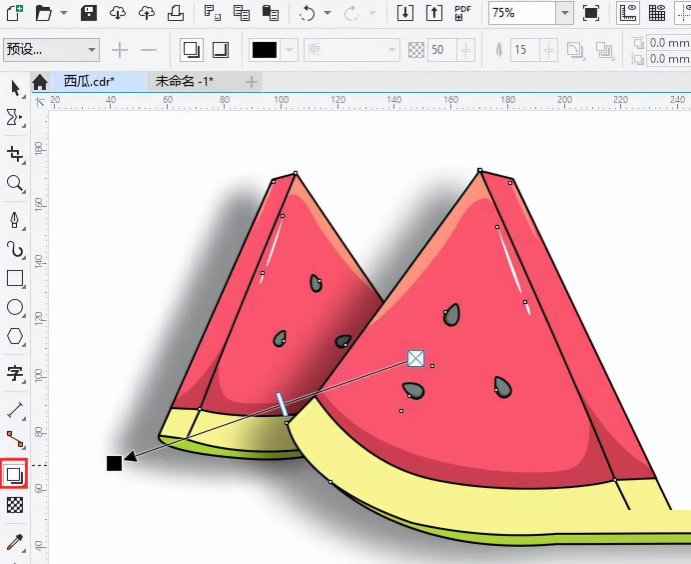Click the shadow feathering icon
The image size is (691, 564).
499,50
